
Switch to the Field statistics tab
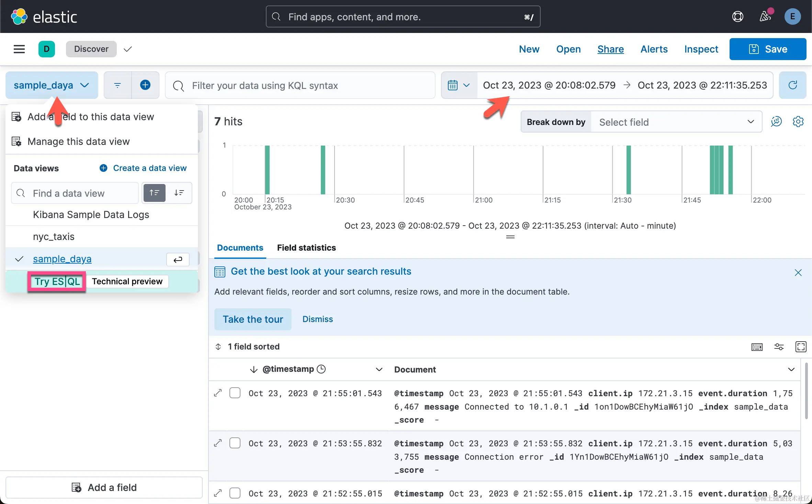coord(306,248)
